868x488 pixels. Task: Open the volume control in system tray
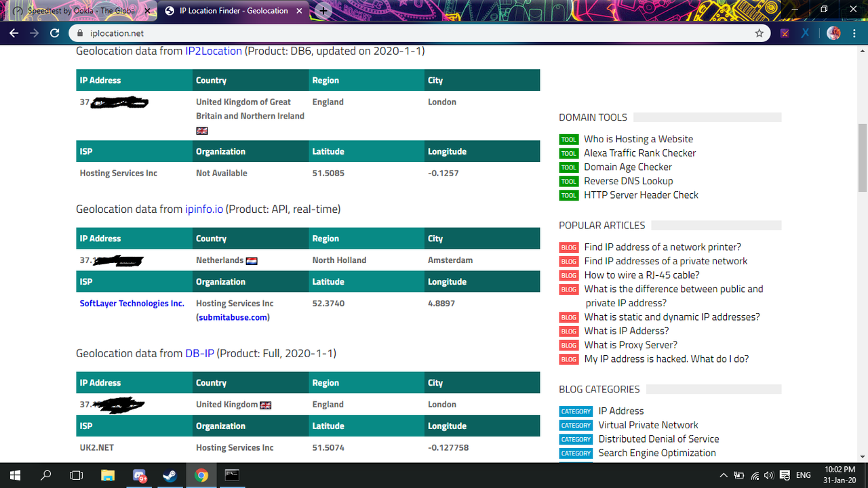tap(768, 475)
